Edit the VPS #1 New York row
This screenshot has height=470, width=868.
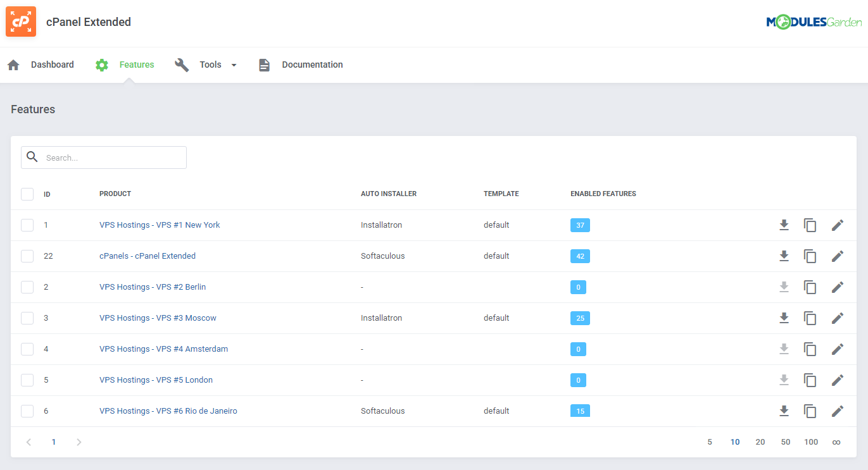coord(838,225)
